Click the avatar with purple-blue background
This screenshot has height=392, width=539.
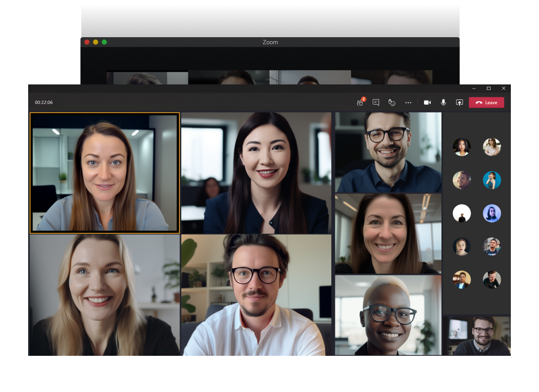[492, 214]
